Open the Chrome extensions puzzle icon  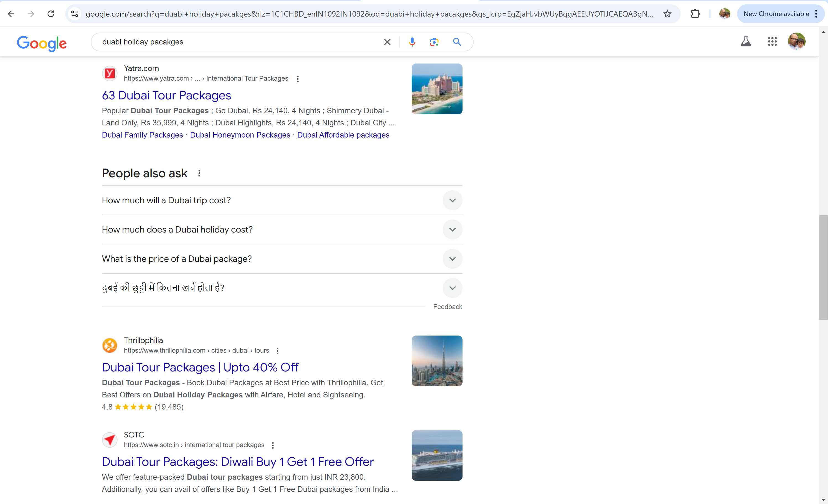pyautogui.click(x=695, y=14)
